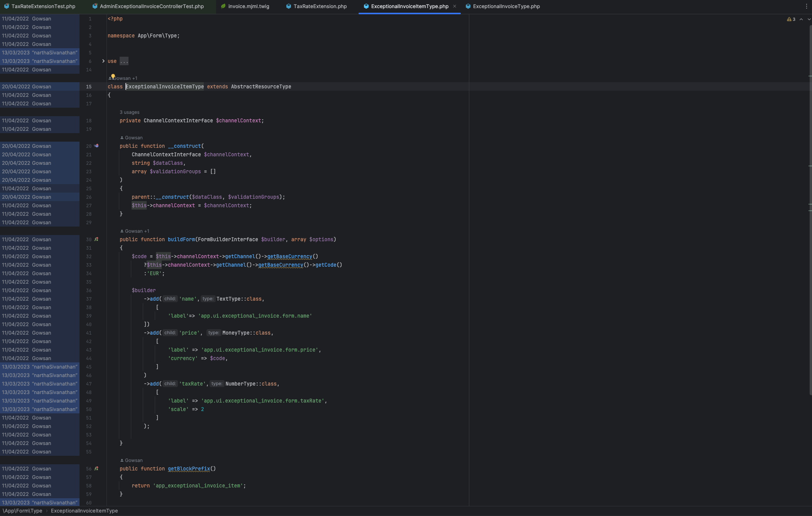Image resolution: width=812 pixels, height=516 pixels.
Task: Open the editor tabs three-dot options menu
Action: (806, 6)
